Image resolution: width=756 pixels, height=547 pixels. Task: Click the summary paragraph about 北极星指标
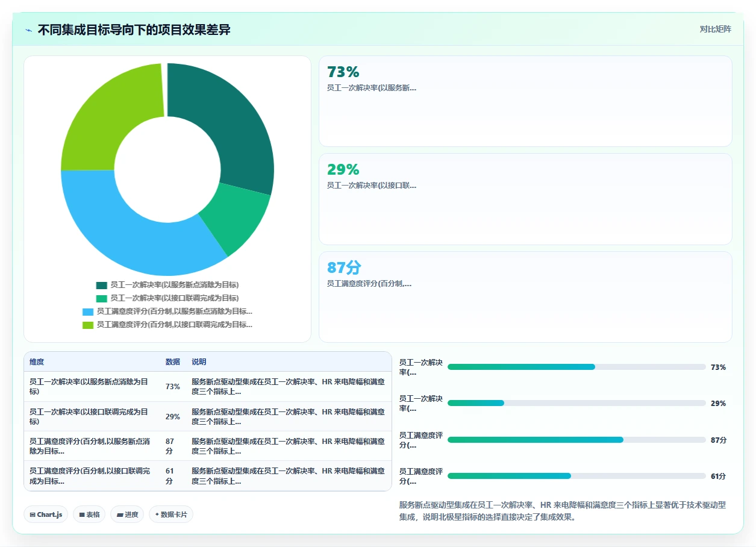(x=563, y=511)
